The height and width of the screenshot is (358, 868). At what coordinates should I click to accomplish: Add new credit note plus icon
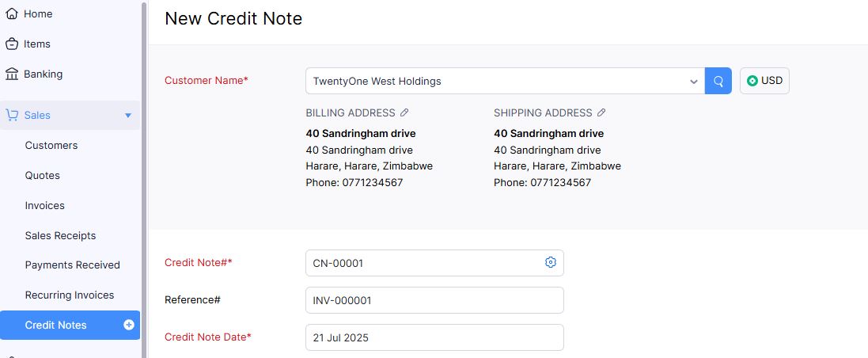click(129, 325)
